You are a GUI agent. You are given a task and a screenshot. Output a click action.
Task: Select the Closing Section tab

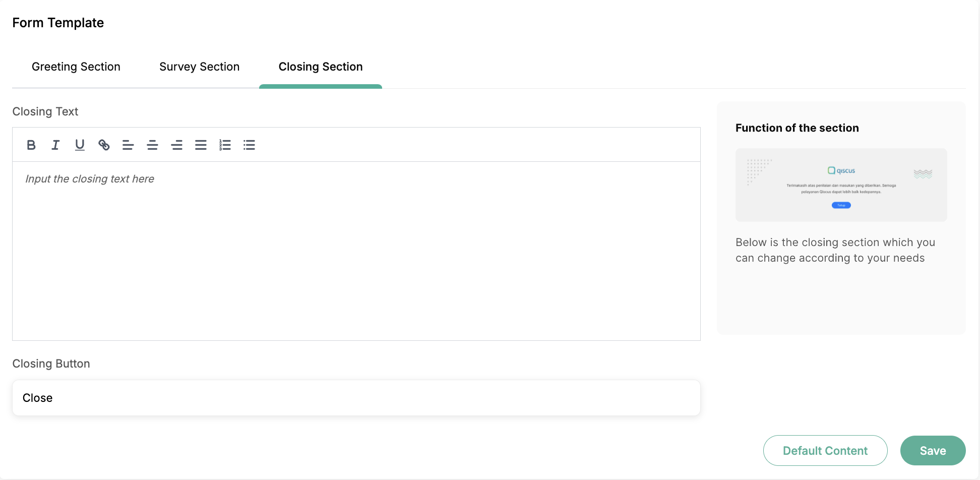pos(321,67)
